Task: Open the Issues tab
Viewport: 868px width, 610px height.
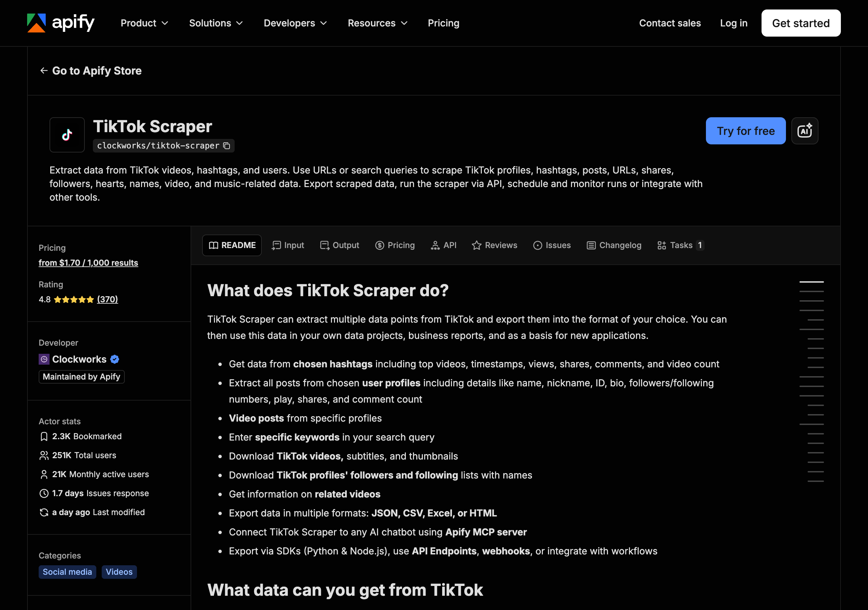Action: point(552,245)
